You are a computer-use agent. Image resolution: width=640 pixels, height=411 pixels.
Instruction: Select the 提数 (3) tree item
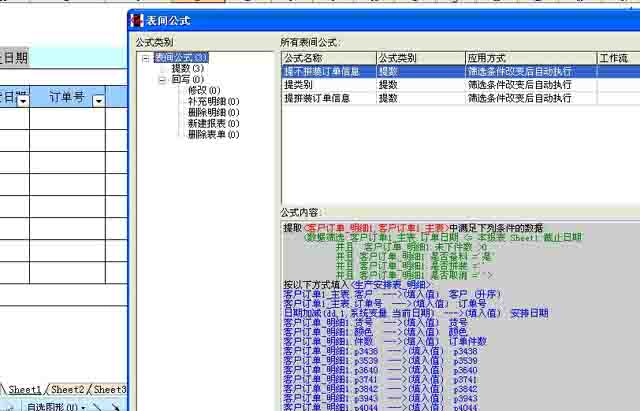tap(187, 69)
